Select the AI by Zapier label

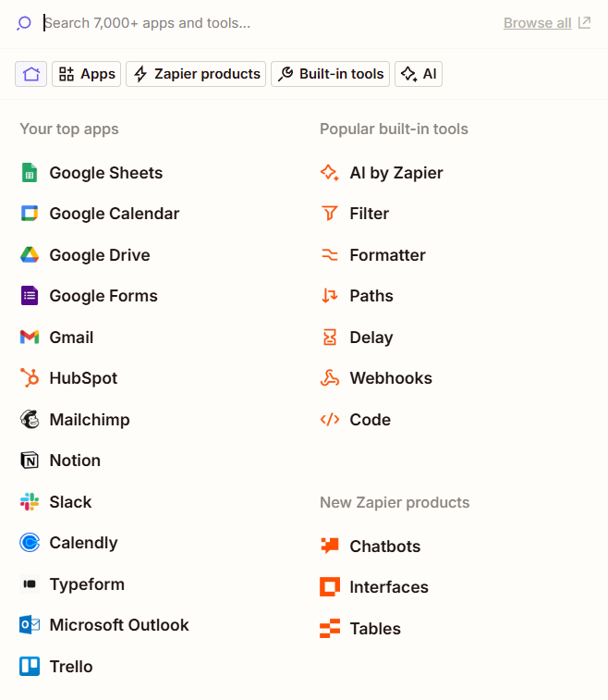coord(396,173)
